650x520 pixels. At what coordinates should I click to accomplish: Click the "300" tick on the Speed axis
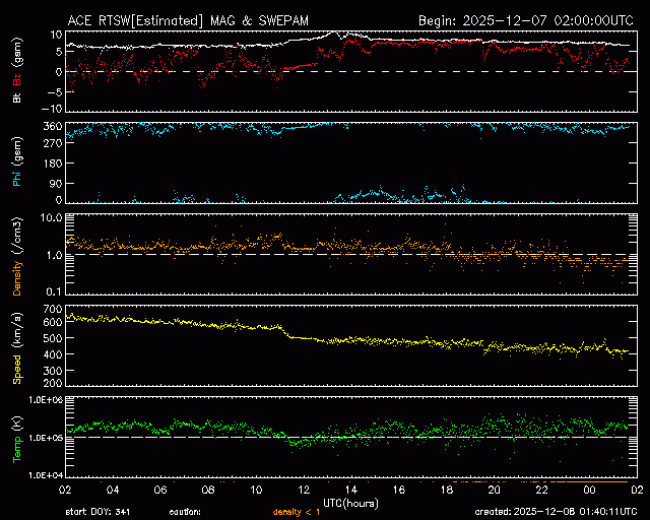tap(53, 371)
